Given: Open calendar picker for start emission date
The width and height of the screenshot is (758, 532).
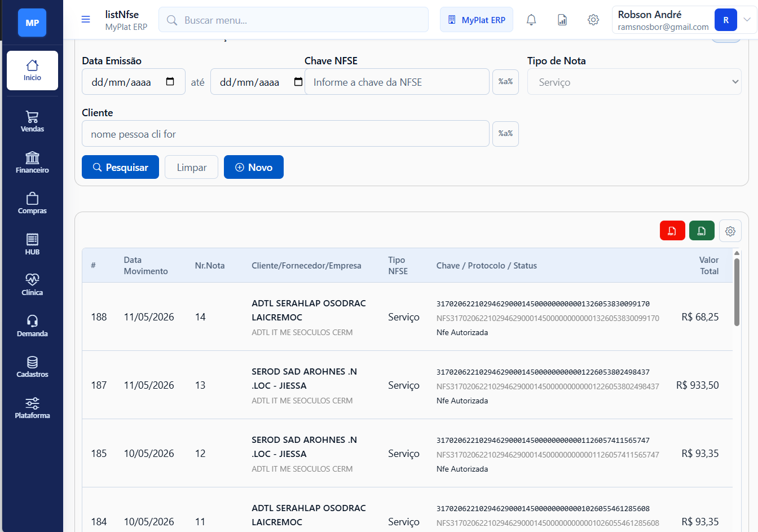Looking at the screenshot, I should click(x=170, y=82).
